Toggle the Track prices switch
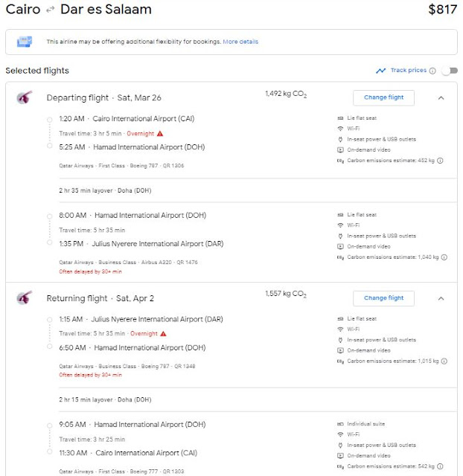463x476 pixels. pos(449,71)
